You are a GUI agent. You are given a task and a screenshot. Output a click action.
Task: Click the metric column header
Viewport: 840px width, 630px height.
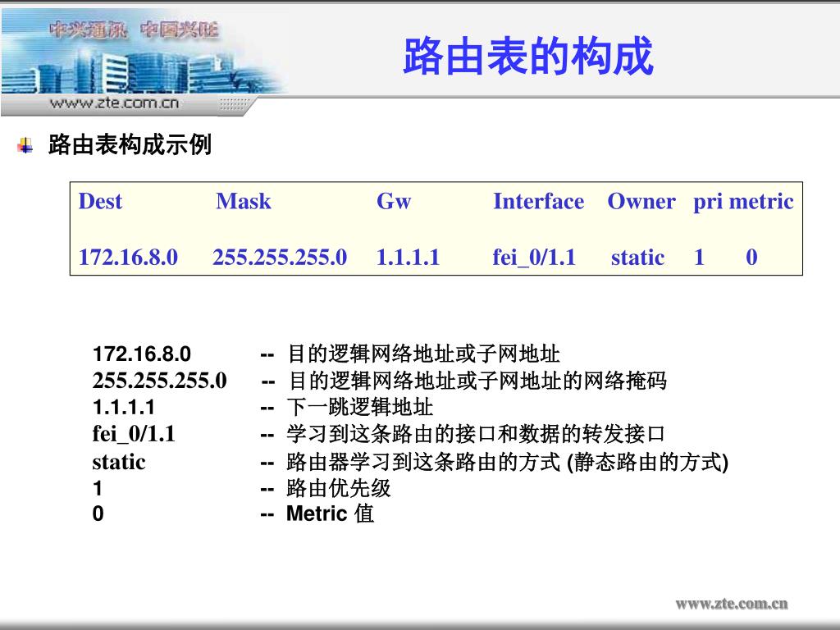[761, 202]
